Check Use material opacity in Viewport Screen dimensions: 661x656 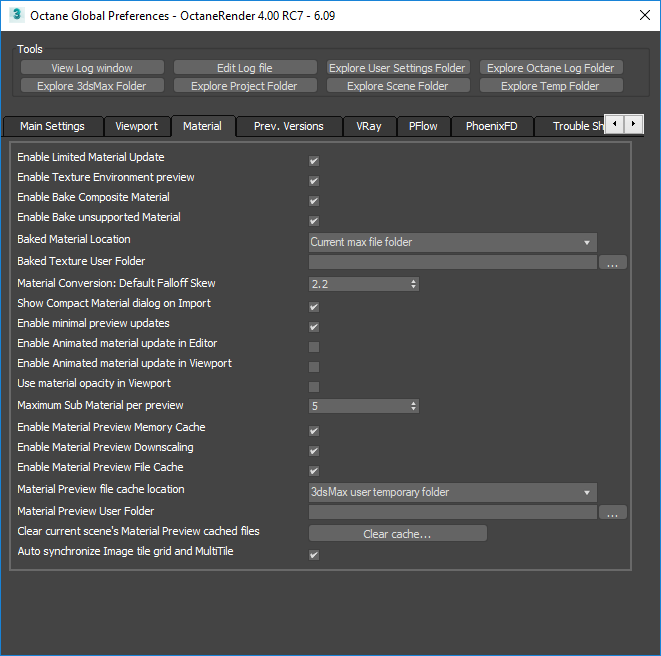coord(314,386)
